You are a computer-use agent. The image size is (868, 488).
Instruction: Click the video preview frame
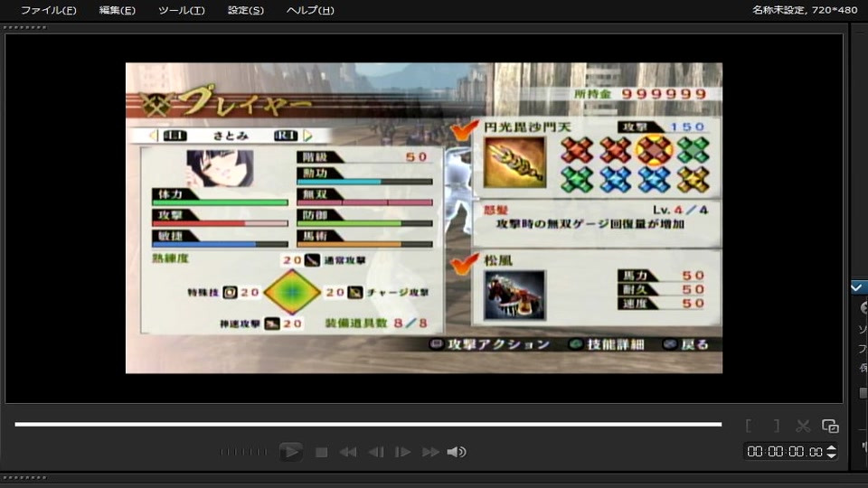[x=423, y=218]
